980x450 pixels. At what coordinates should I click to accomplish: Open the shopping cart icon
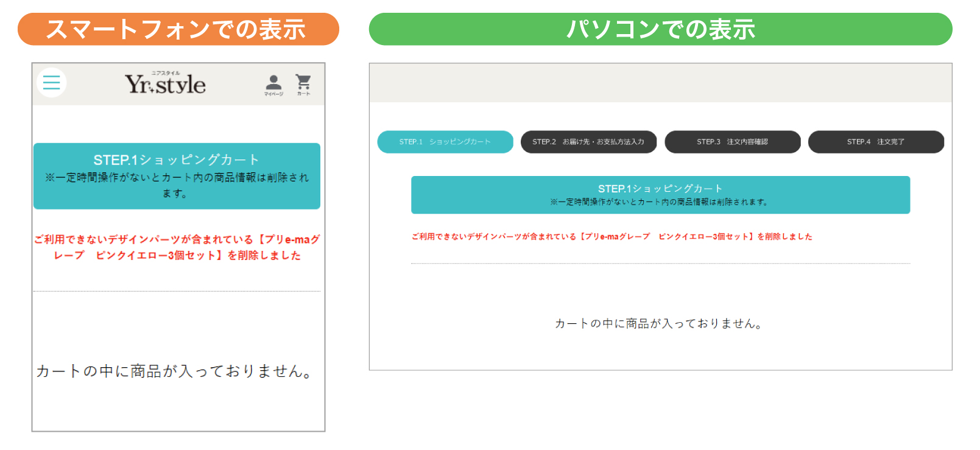tap(303, 83)
